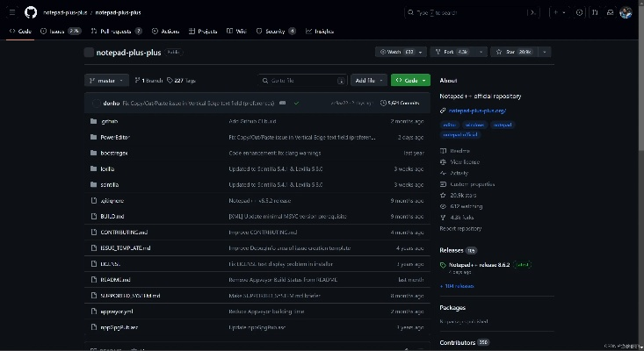Image resolution: width=644 pixels, height=351 pixels.
Task: Toggle Watch notifications for repository
Action: click(x=401, y=52)
